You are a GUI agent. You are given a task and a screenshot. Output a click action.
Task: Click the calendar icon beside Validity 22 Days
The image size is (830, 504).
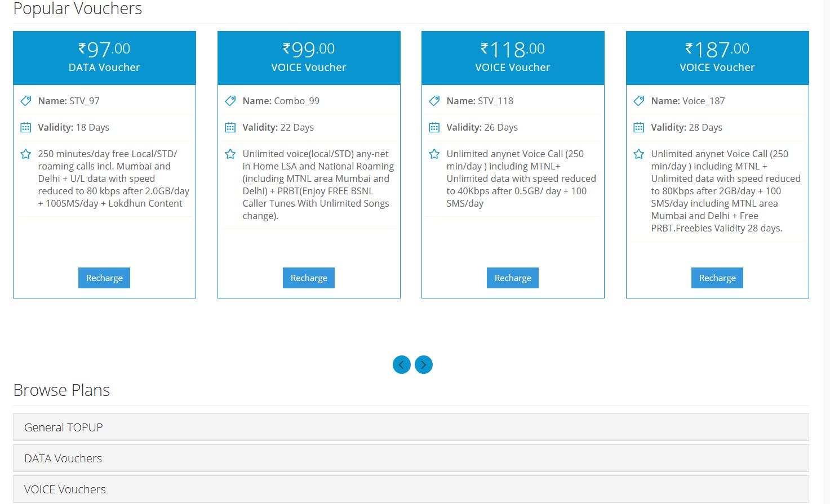(x=230, y=127)
